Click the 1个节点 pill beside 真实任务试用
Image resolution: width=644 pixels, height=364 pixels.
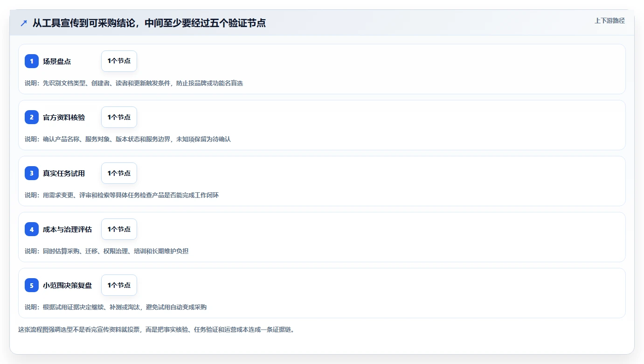(x=119, y=173)
